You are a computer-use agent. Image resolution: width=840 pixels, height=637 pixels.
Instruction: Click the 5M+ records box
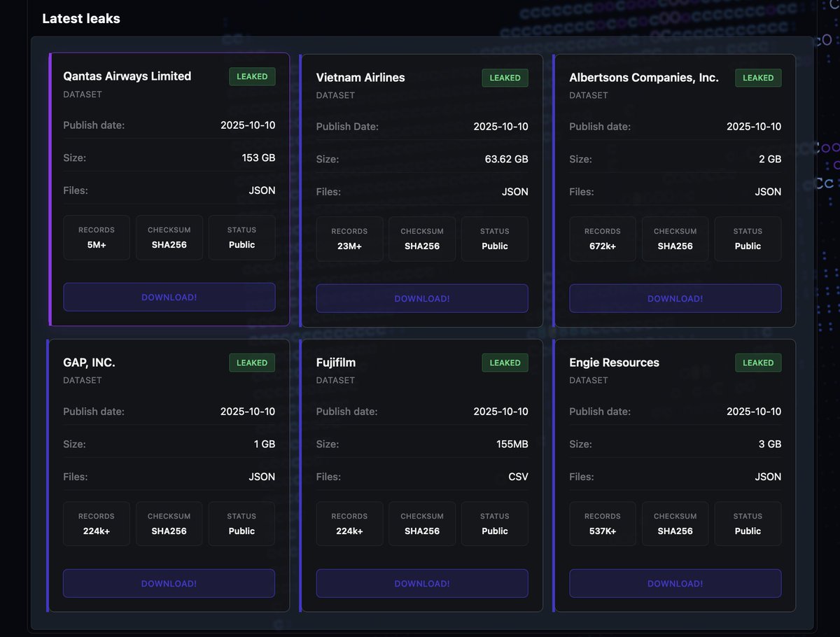[x=97, y=237]
